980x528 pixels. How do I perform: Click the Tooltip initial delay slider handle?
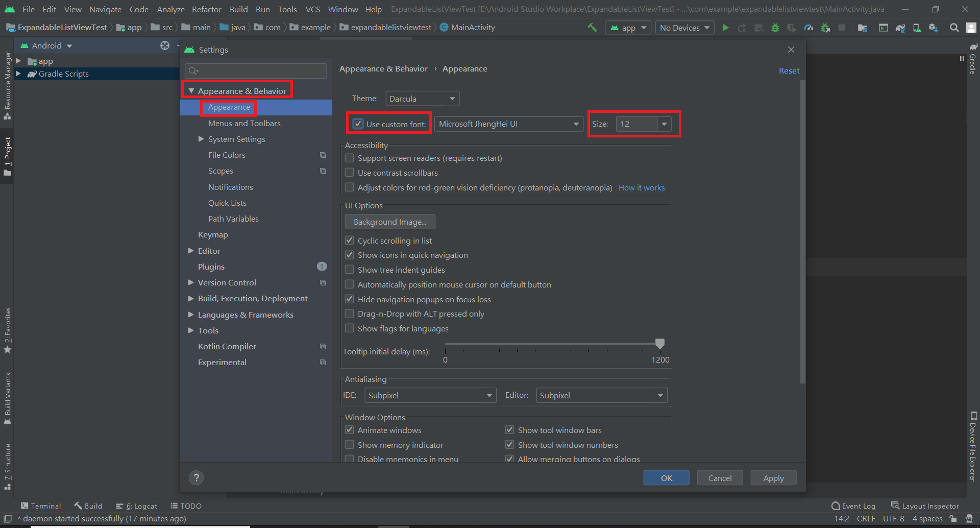(660, 344)
